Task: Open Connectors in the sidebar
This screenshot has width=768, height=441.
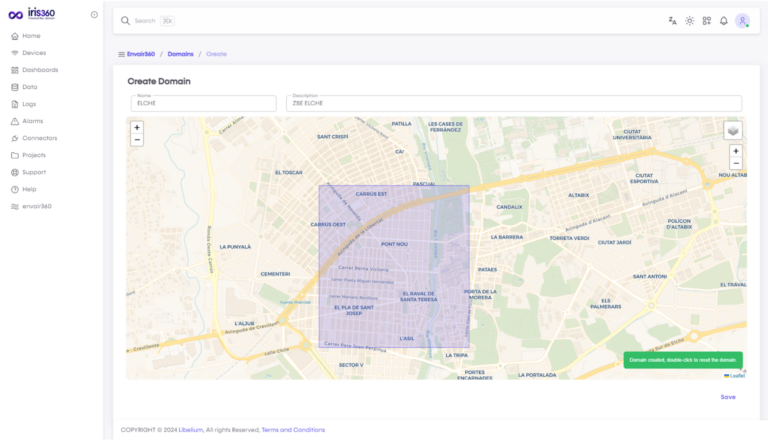Action: point(39,138)
